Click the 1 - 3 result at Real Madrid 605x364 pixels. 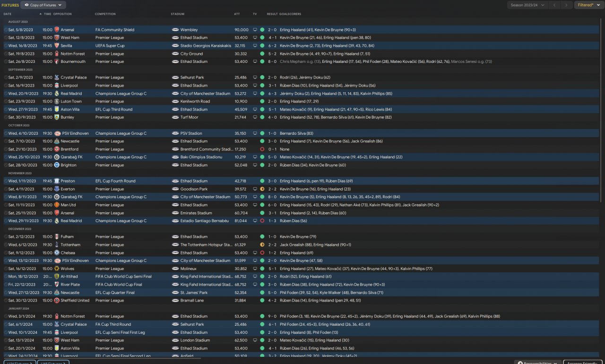click(x=272, y=221)
